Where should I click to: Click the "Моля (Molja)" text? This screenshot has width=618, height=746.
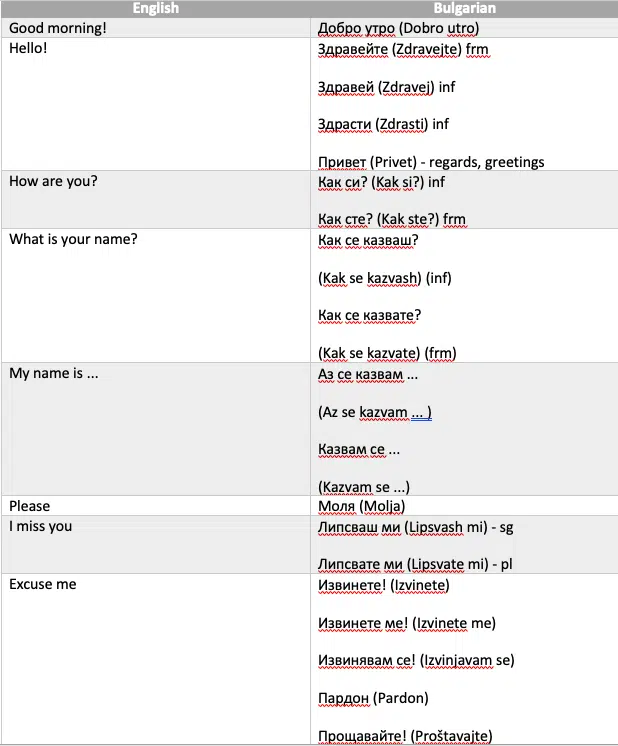(361, 506)
